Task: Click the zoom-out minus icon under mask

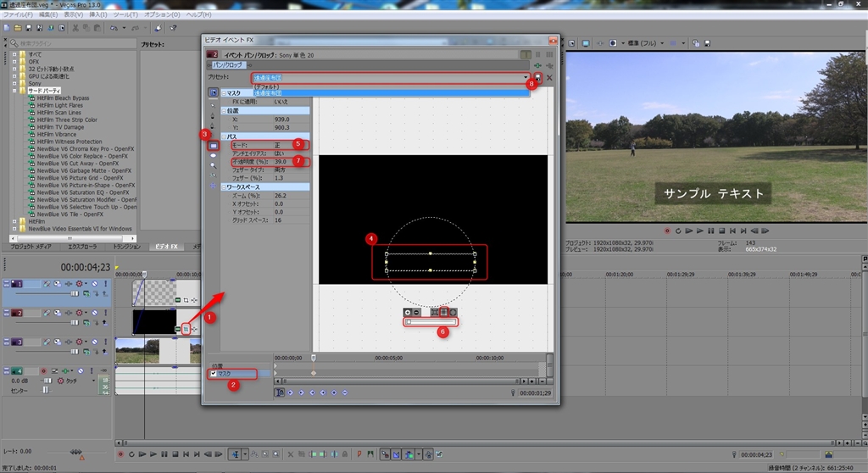Action: (416, 313)
